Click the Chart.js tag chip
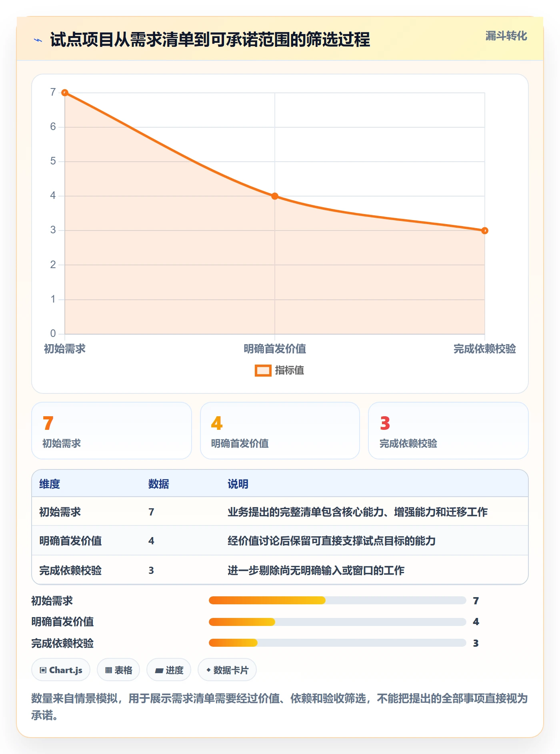The width and height of the screenshot is (560, 754). pos(61,670)
